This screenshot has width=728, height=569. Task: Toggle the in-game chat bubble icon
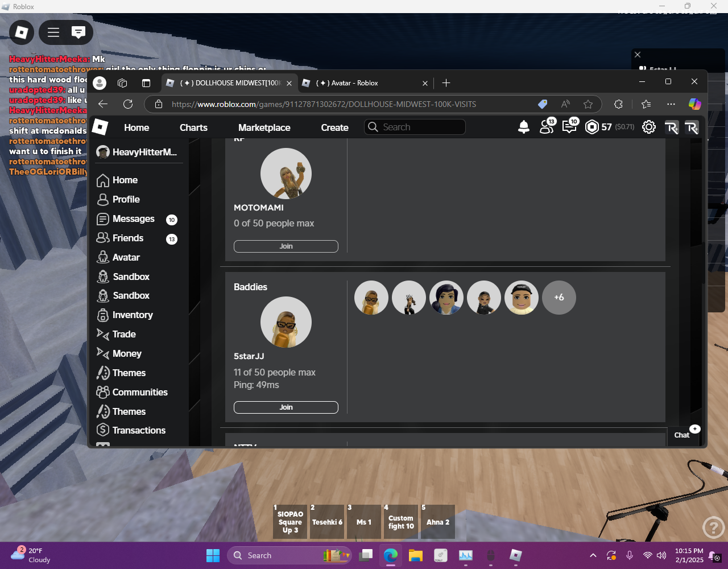(78, 32)
